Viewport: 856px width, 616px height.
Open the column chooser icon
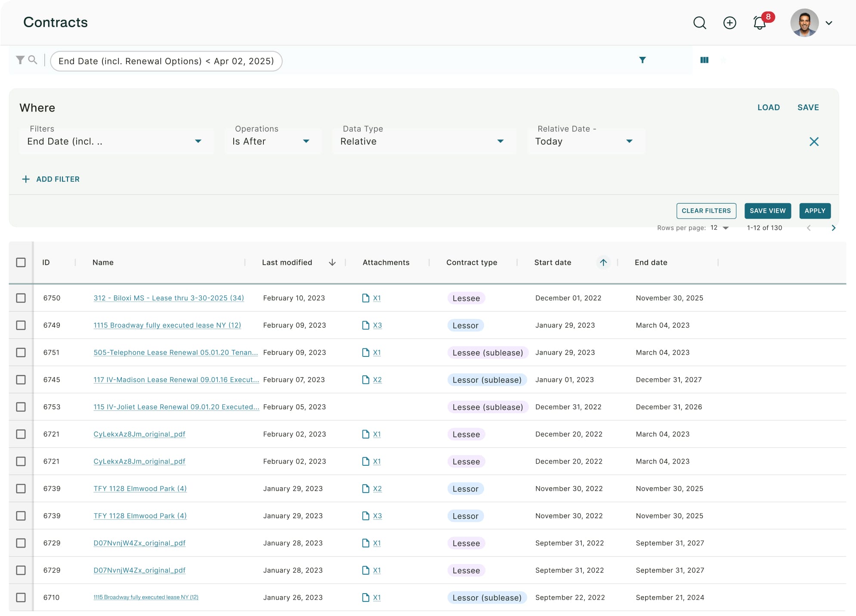[x=705, y=60]
